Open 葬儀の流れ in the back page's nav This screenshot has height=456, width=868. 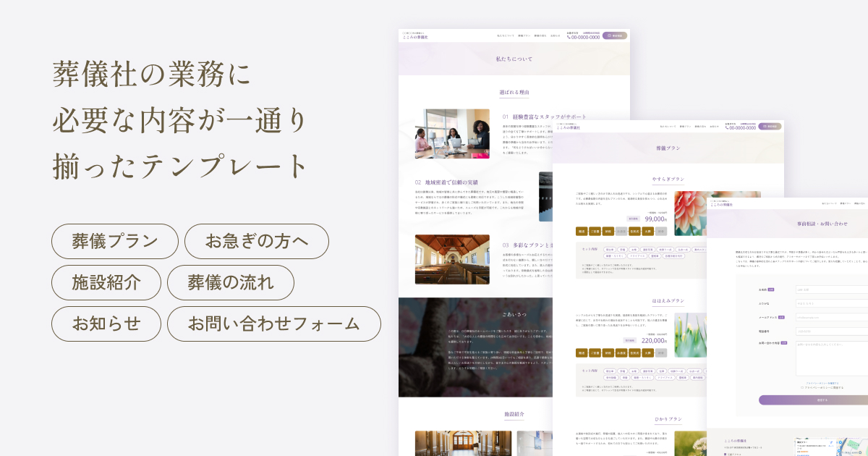[540, 35]
